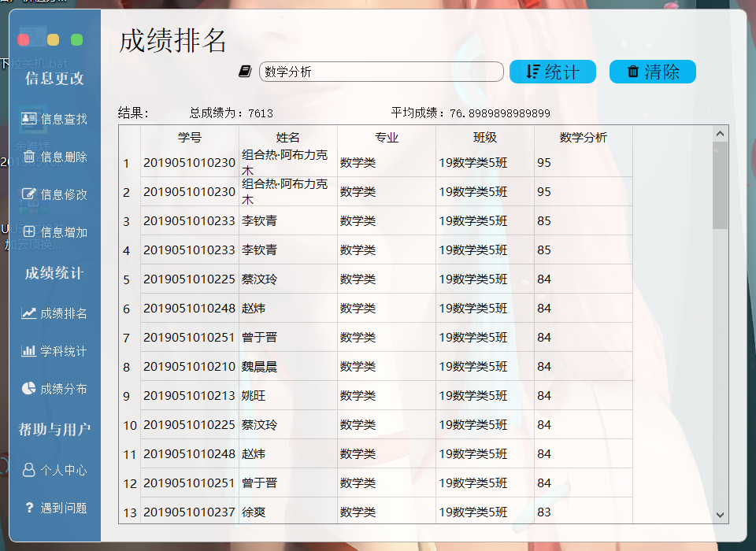756x551 pixels.
Task: Click the 学号 column header
Action: [x=190, y=138]
